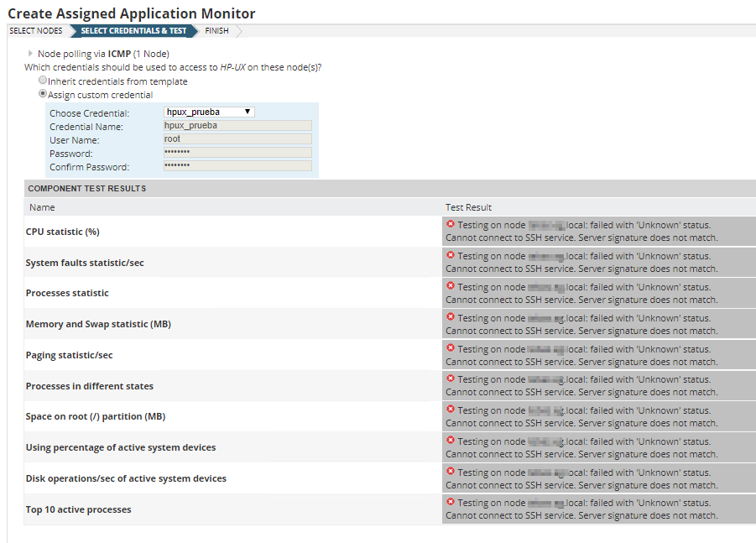The height and width of the screenshot is (543, 756).
Task: Click the error icon for Space on root partition
Action: click(x=451, y=410)
